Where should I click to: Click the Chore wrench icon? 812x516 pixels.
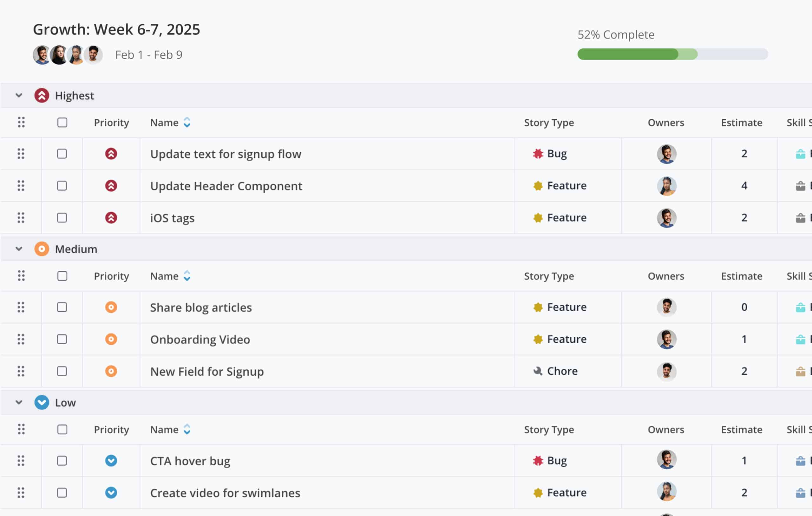tap(538, 371)
